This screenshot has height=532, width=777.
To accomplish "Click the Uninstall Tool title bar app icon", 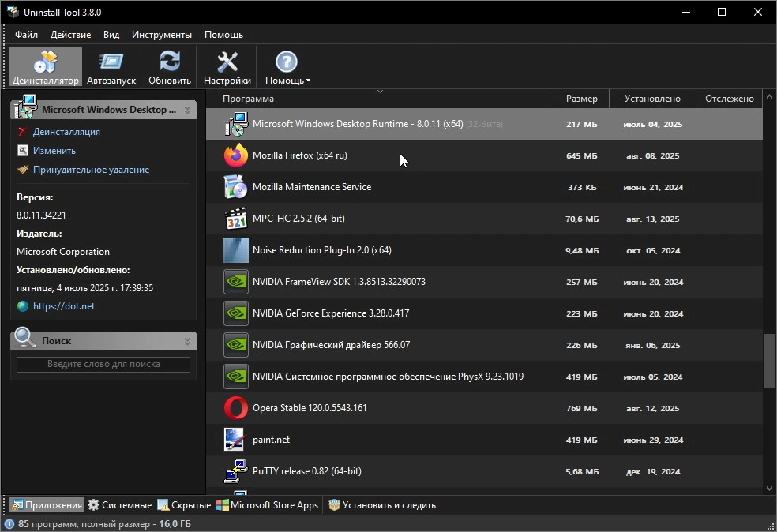I will pos(13,12).
